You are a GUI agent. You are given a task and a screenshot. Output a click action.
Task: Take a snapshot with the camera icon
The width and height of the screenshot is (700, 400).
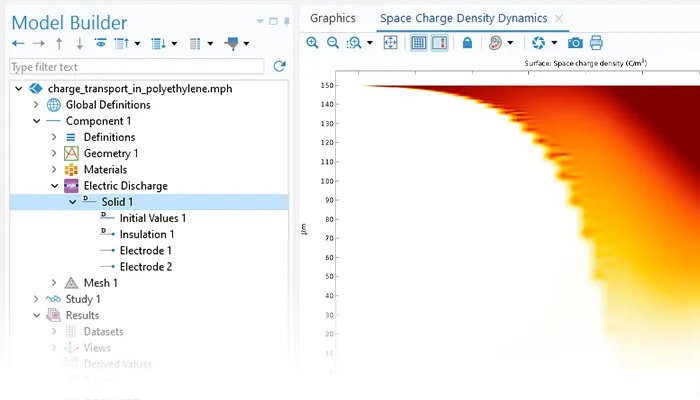pos(575,43)
